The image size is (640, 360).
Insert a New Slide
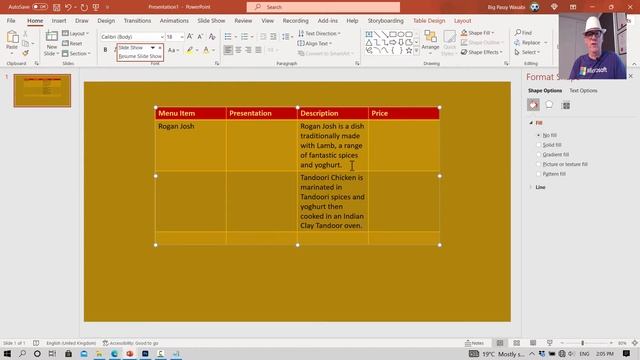[51, 43]
